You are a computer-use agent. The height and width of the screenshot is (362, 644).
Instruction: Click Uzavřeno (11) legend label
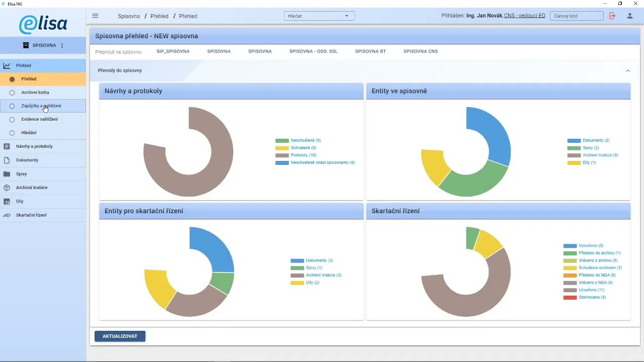[592, 290]
